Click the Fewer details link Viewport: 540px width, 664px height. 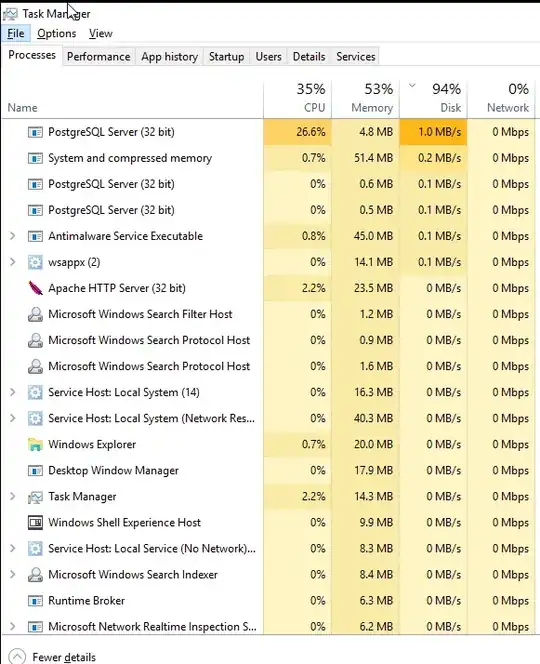coord(64,657)
